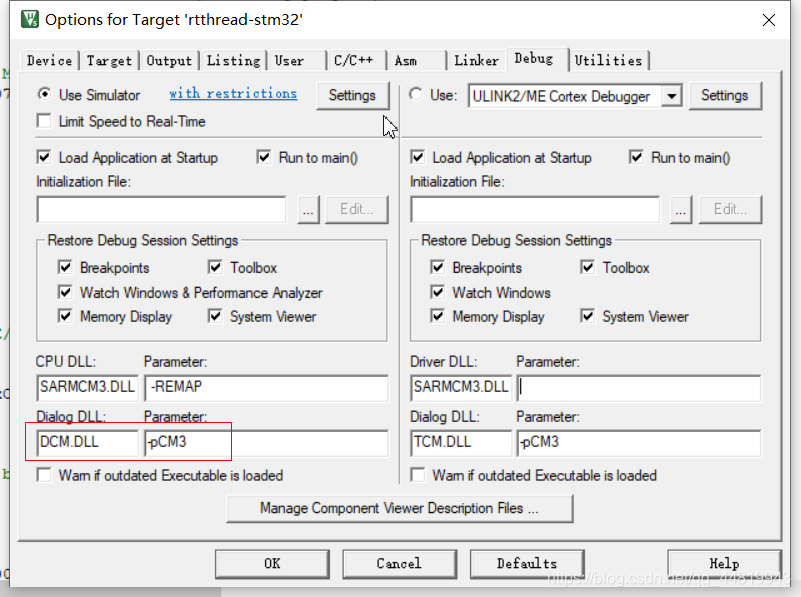Click simulator -pCM3 parameter field
This screenshot has height=597, width=801.
point(267,443)
